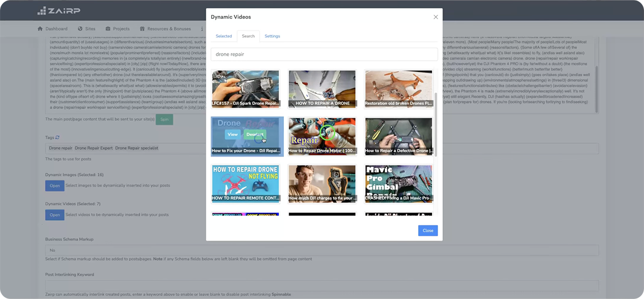Click the Dashboard home icon

40,29
